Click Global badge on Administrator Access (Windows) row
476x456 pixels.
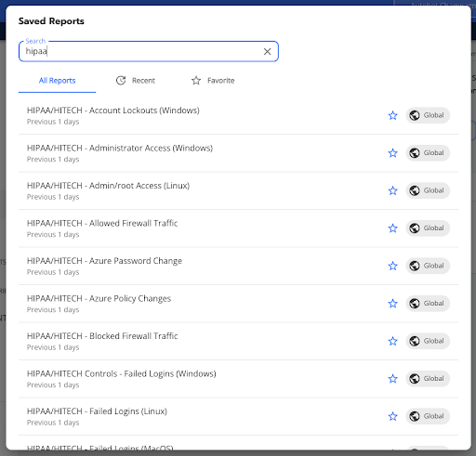click(x=428, y=153)
